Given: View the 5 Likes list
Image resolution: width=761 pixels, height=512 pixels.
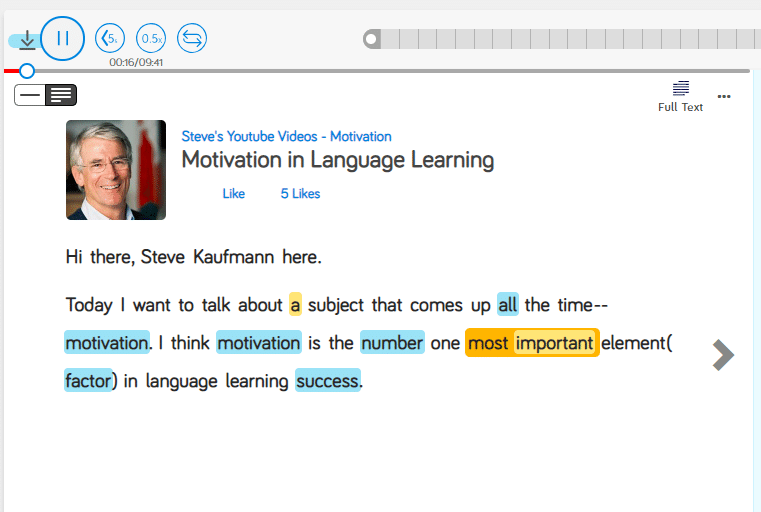Looking at the screenshot, I should coord(300,194).
